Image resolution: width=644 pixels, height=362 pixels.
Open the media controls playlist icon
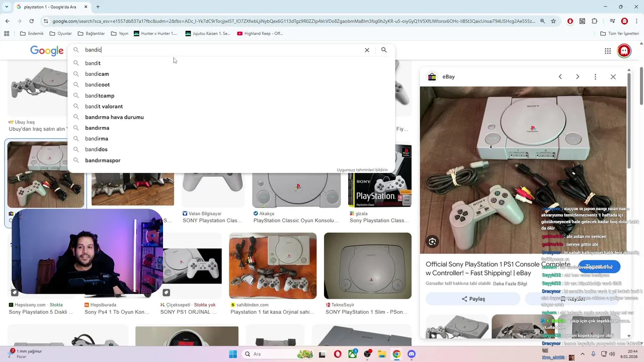[612, 21]
